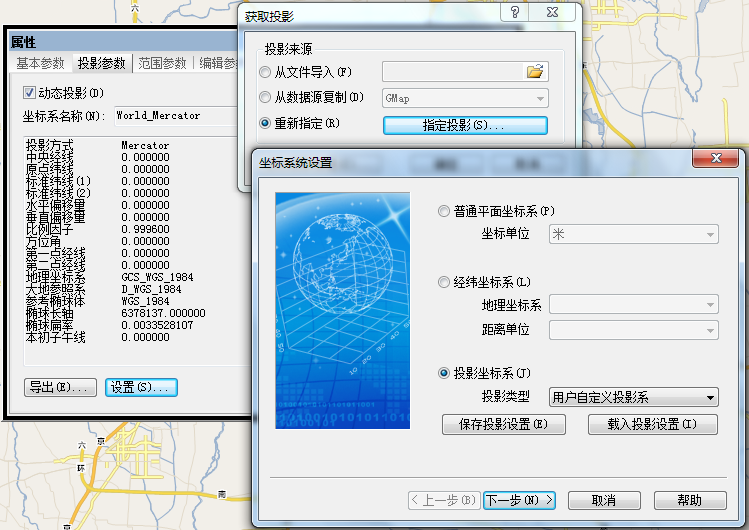Open the 距离单位 dropdown
The image size is (749, 530).
(633, 330)
